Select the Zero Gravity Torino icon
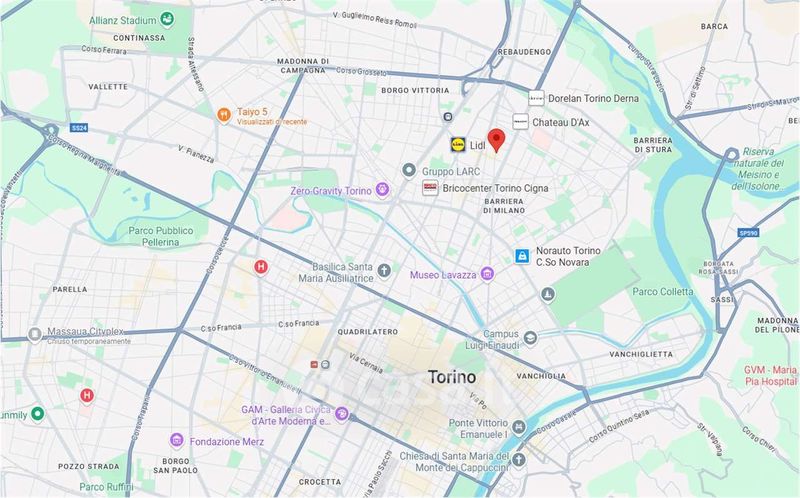 coord(382,190)
